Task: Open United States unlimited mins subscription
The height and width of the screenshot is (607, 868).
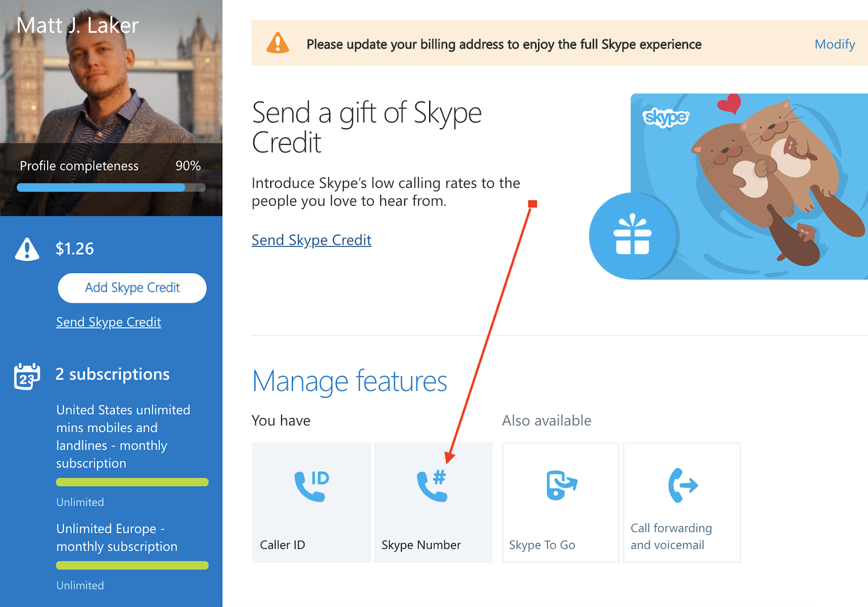Action: pyautogui.click(x=123, y=437)
